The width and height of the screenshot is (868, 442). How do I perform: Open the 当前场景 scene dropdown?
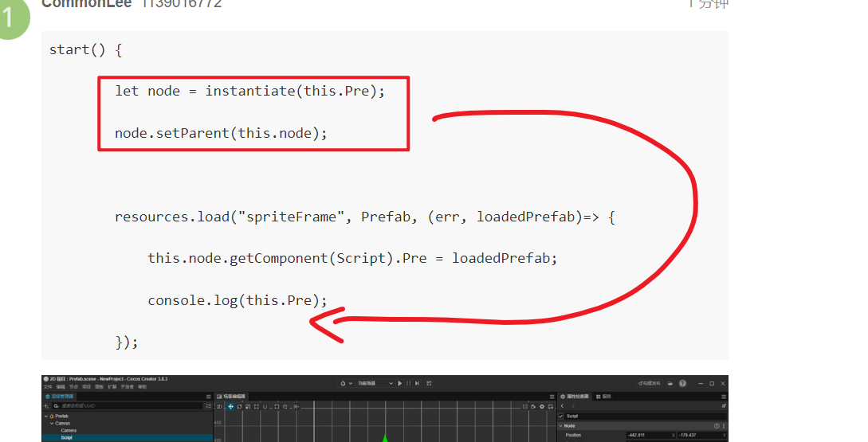(375, 383)
